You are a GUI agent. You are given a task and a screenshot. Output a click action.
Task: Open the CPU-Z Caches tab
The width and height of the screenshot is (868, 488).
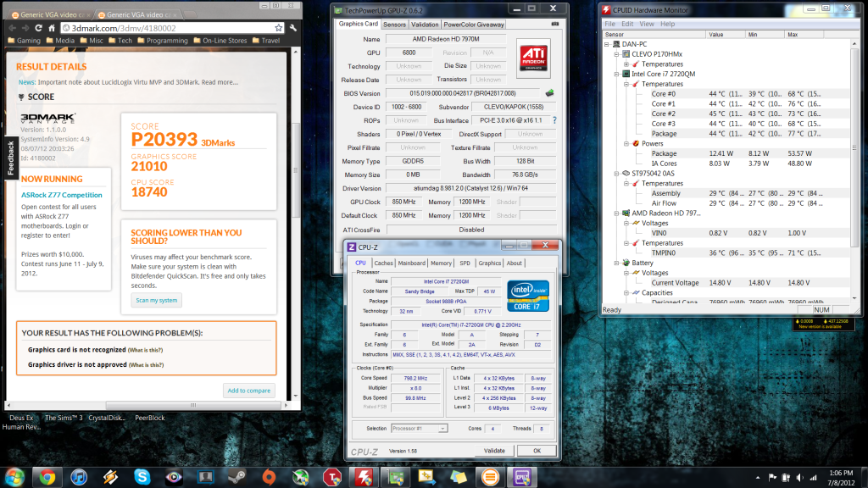[383, 263]
